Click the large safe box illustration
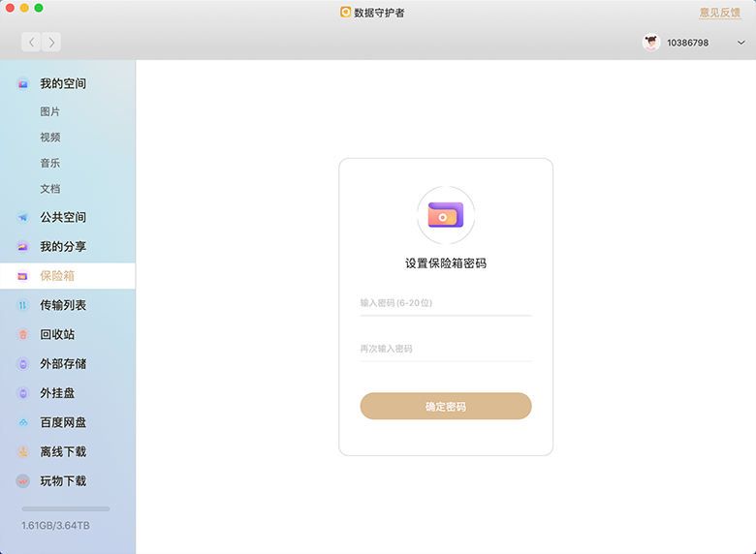756x554 pixels. pyautogui.click(x=446, y=215)
